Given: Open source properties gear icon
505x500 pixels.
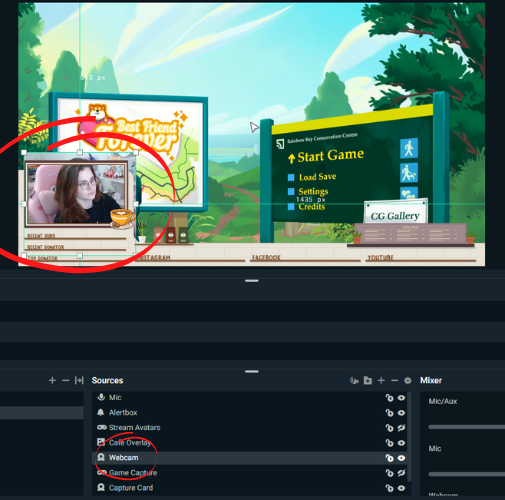Looking at the screenshot, I should click(408, 380).
